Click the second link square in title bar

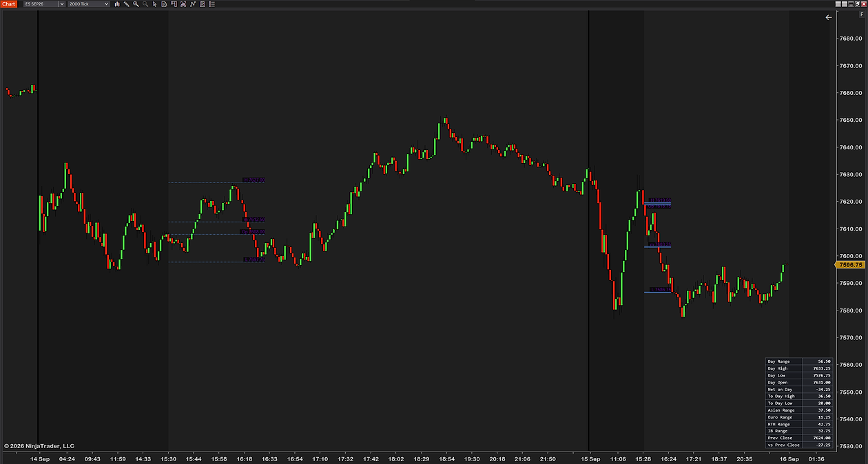click(x=845, y=4)
